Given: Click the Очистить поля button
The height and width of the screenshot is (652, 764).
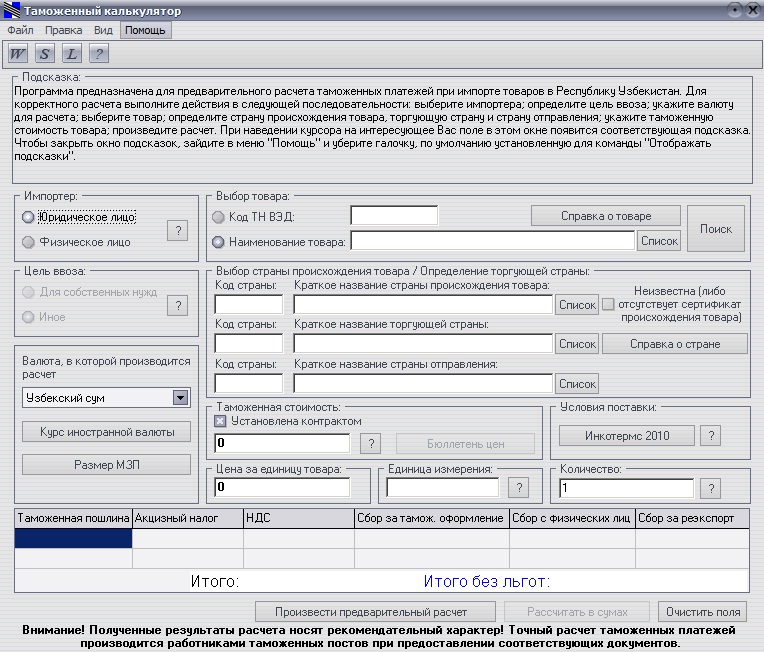Looking at the screenshot, I should click(x=702, y=611).
